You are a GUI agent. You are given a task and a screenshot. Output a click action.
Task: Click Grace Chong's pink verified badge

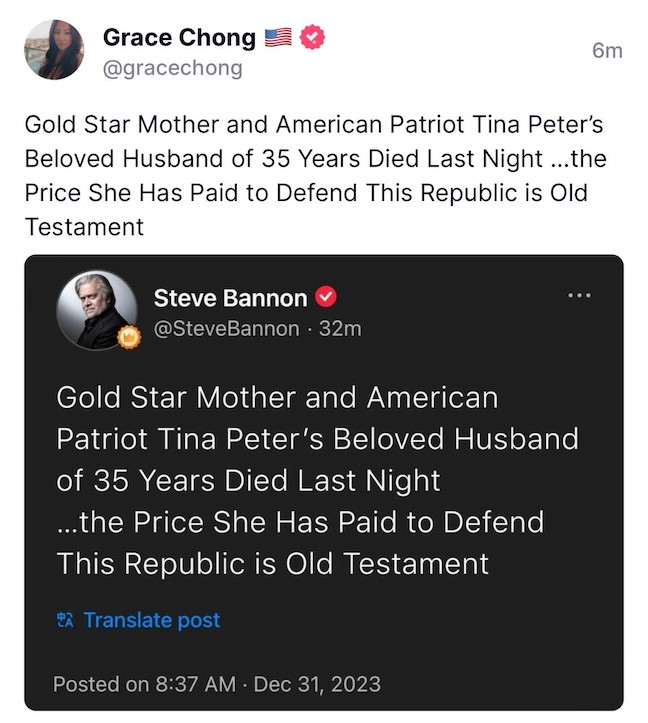pyautogui.click(x=312, y=38)
